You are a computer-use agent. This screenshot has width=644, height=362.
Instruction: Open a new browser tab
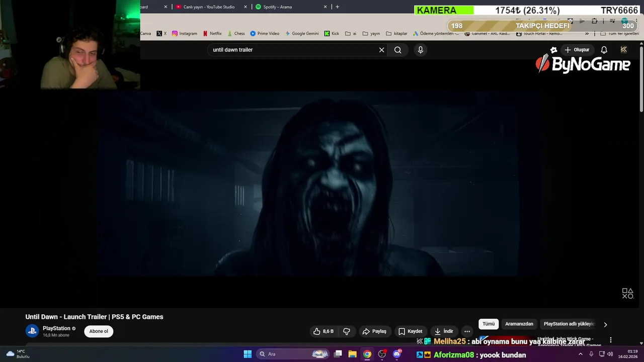337,7
